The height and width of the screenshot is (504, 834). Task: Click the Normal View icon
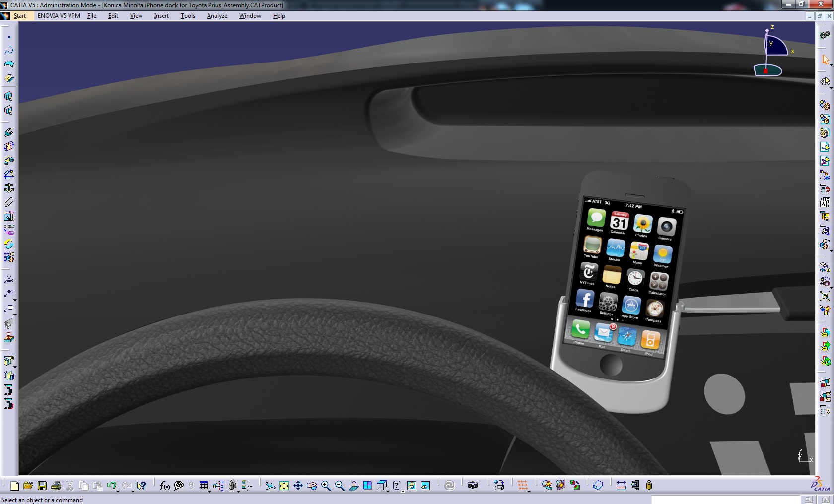[353, 486]
